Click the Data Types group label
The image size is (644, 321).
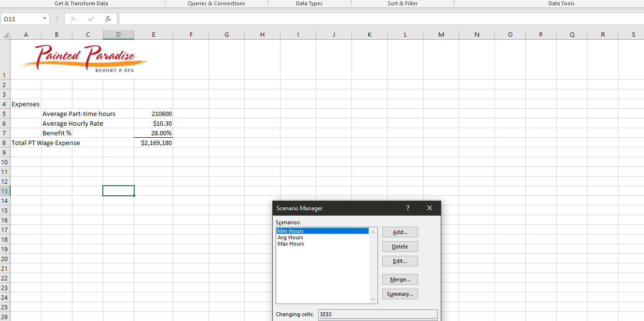(309, 3)
